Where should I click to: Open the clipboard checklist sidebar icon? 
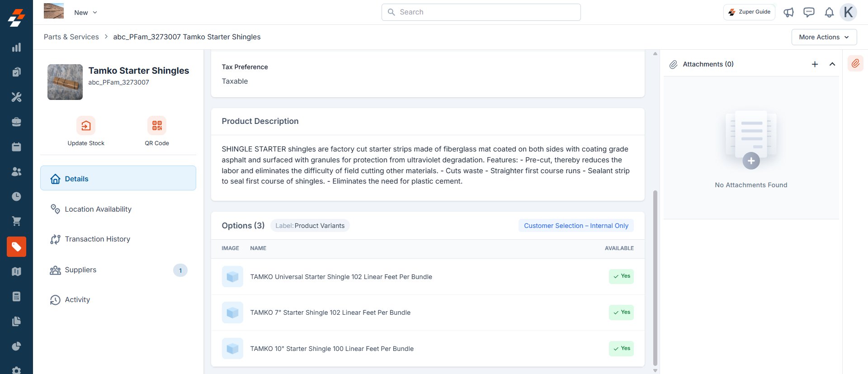[x=16, y=72]
